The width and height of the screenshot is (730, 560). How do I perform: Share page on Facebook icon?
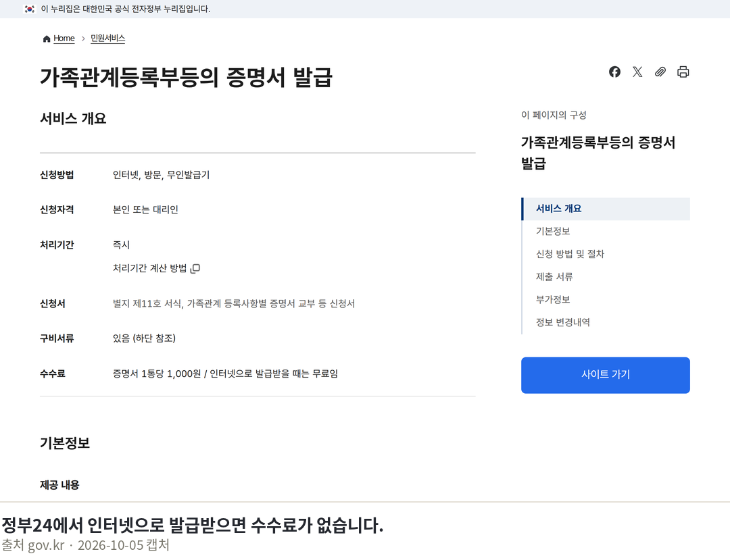tap(614, 72)
